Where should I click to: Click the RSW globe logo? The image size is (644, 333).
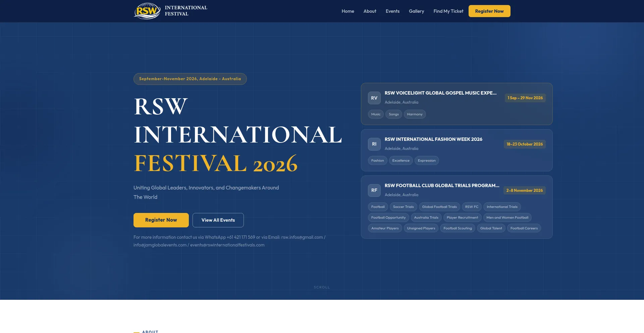coord(147,11)
